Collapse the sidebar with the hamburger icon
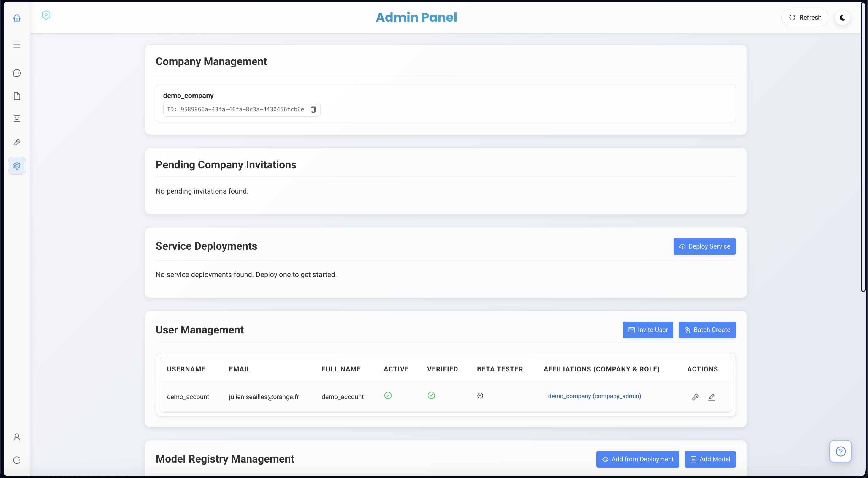 pos(17,44)
